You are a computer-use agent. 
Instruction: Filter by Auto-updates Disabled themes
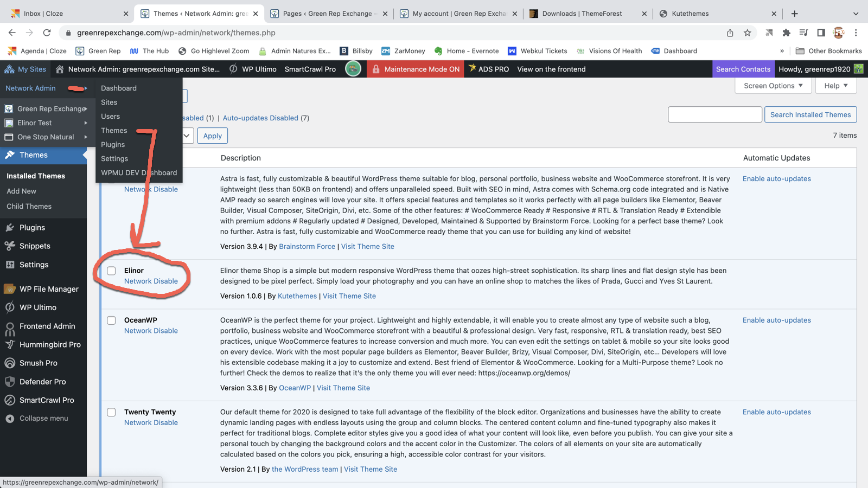pyautogui.click(x=260, y=118)
